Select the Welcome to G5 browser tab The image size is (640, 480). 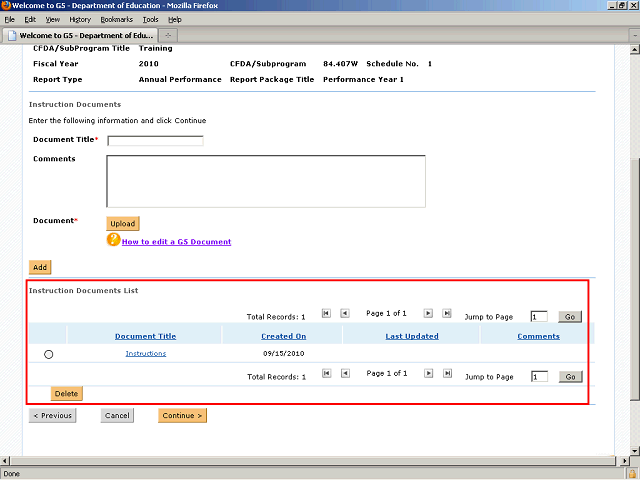point(80,36)
